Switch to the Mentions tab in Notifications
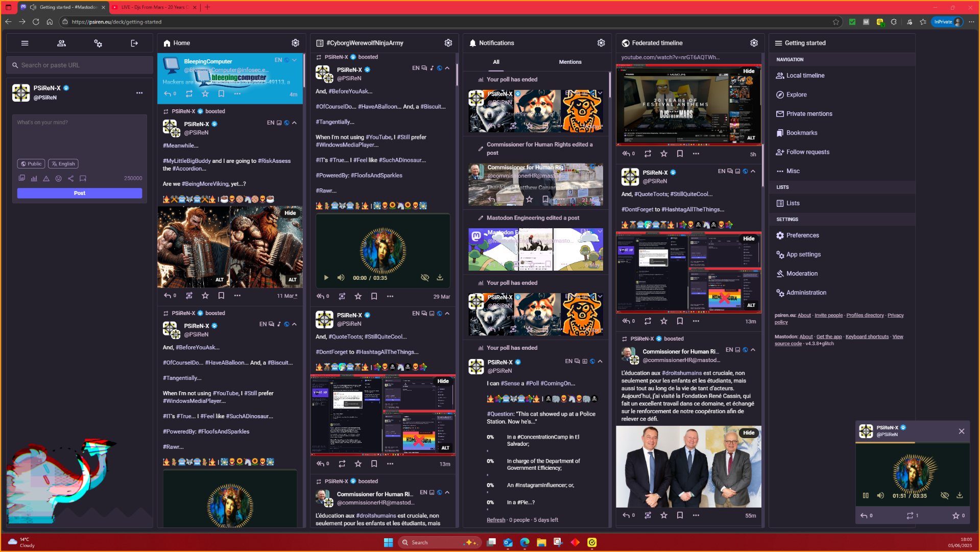Image resolution: width=980 pixels, height=552 pixels. pos(570,62)
